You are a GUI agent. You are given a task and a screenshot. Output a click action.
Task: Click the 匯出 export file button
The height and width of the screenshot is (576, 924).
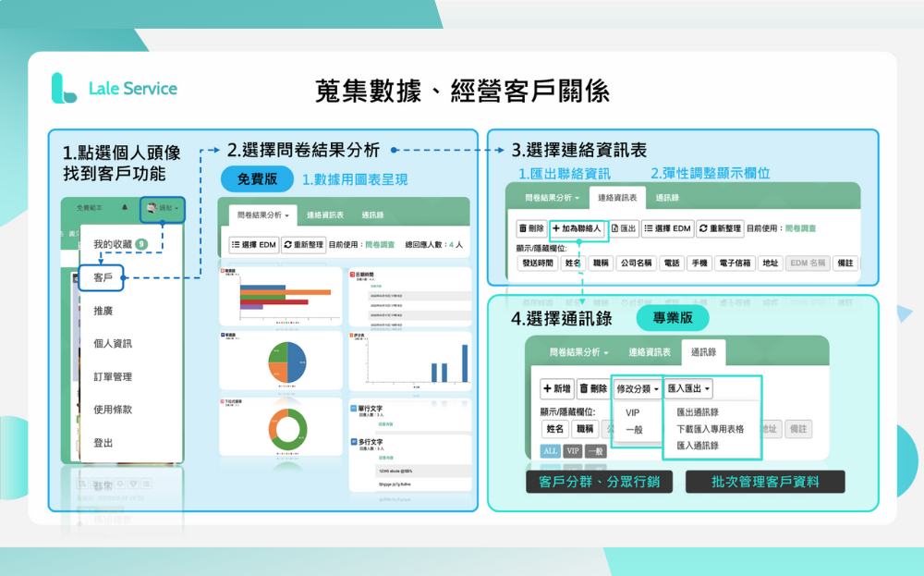tap(624, 228)
